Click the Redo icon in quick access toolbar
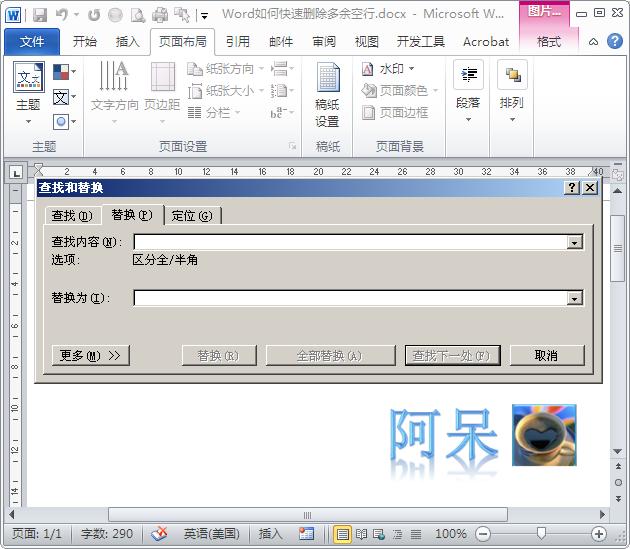630x549 pixels. point(94,15)
